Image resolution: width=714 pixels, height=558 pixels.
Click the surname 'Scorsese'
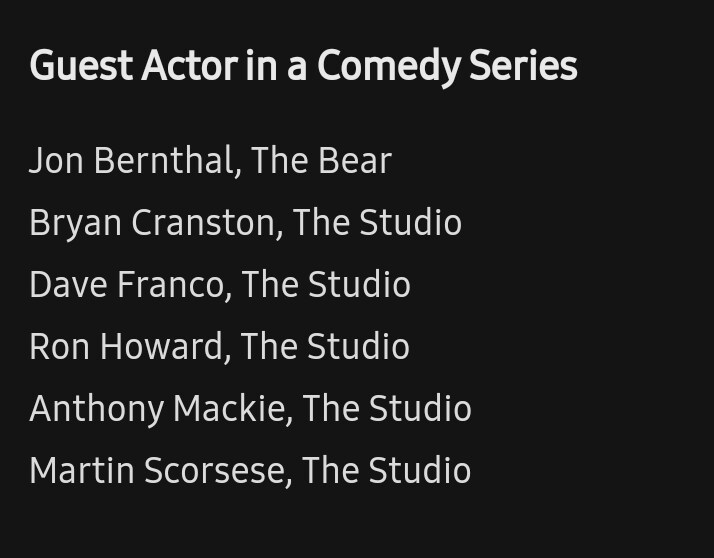pos(215,471)
